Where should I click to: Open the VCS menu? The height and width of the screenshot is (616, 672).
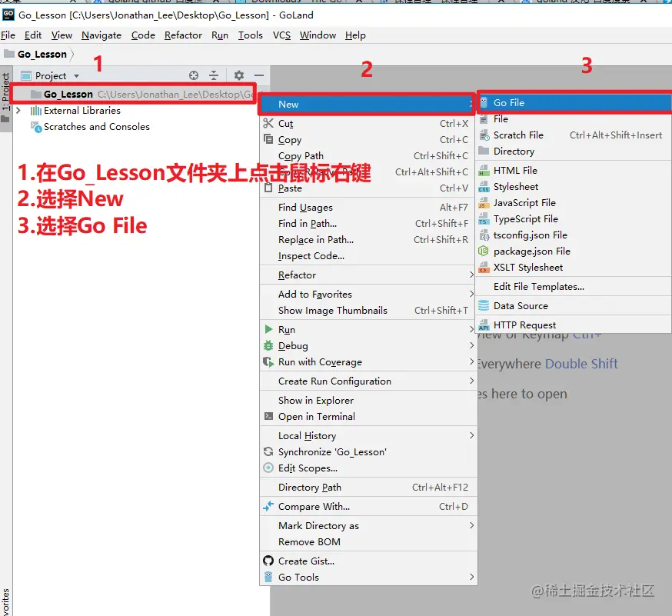click(281, 35)
